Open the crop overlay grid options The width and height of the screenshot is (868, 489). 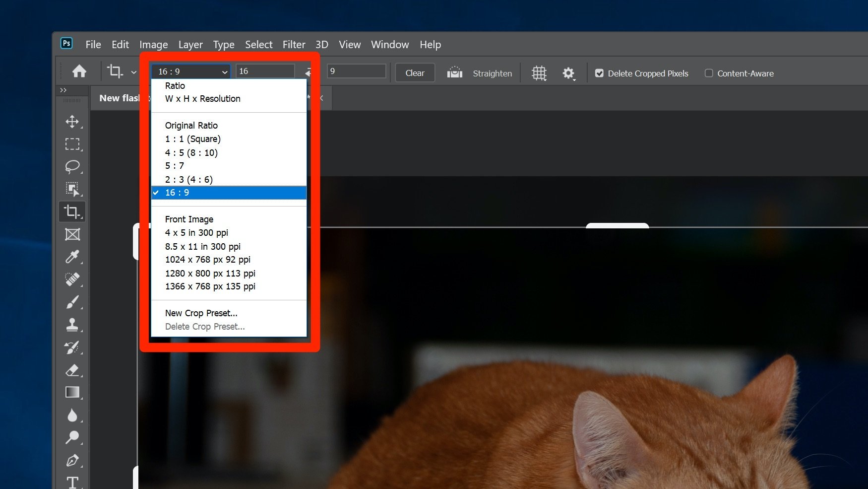pos(539,73)
